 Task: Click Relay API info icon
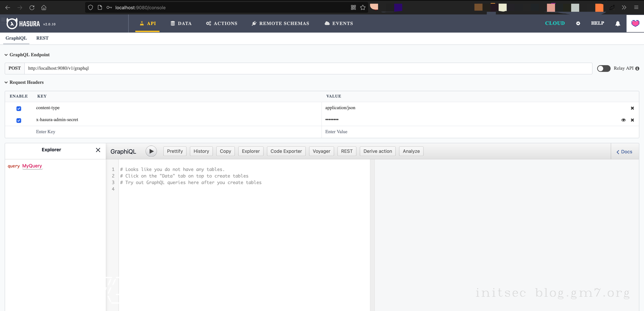pos(637,69)
